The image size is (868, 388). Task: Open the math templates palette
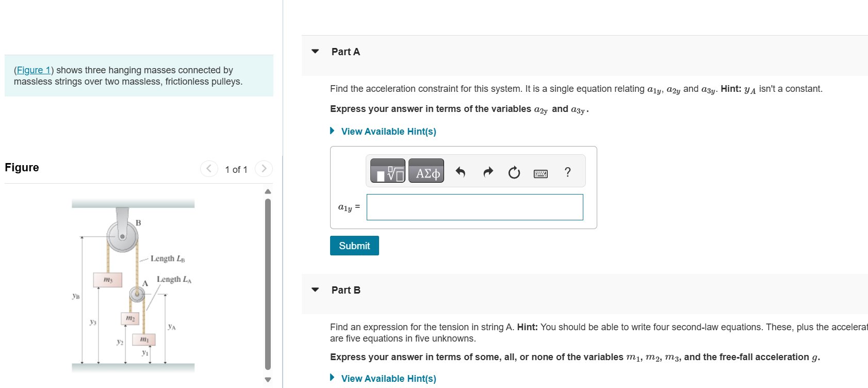[x=388, y=171]
